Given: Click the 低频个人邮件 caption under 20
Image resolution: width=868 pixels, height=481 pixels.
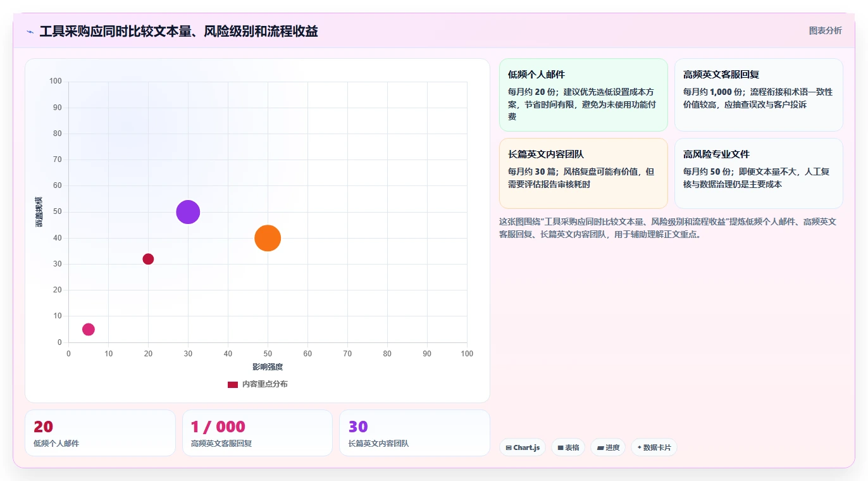Looking at the screenshot, I should pos(56,444).
